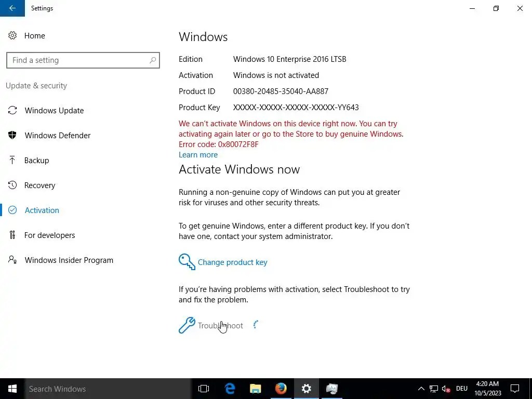Close the Settings window
The height and width of the screenshot is (399, 532).
[520, 8]
